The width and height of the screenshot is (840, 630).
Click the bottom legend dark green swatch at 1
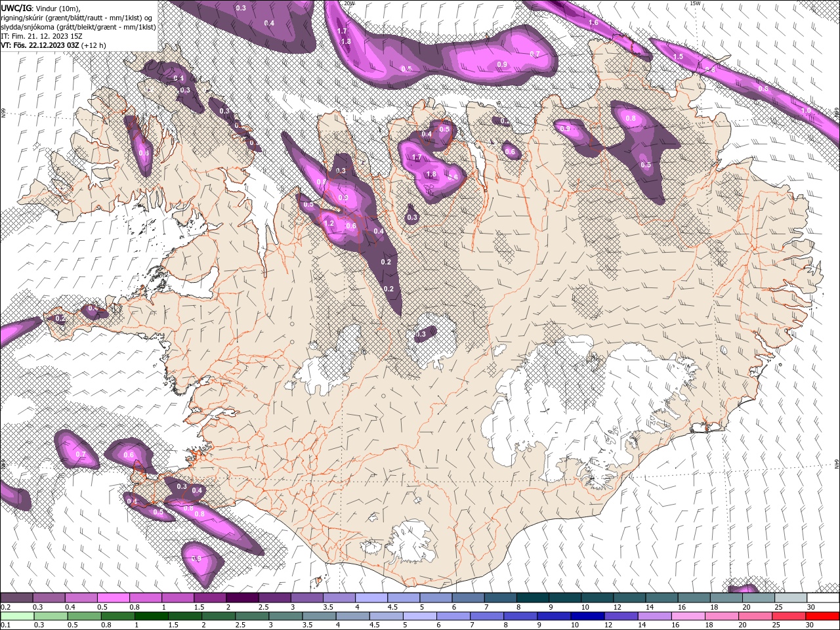152,616
